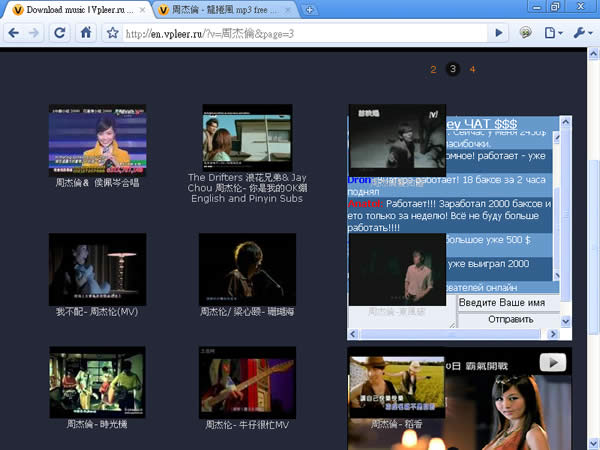Reload the page with the refresh icon
This screenshot has width=600, height=450.
pyautogui.click(x=60, y=33)
